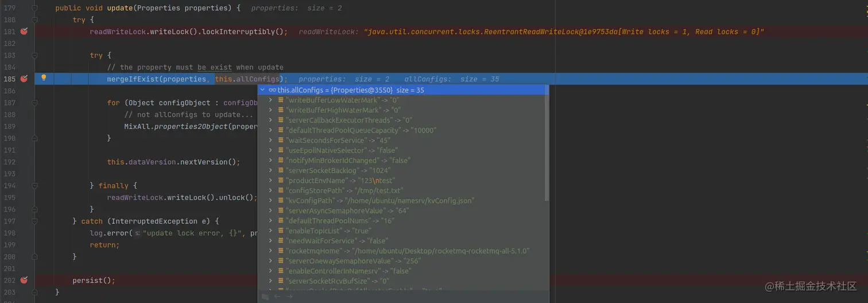Screen dimensions: 868x303
Task: Click the "update lock error, {}" string
Action: (x=192, y=233)
